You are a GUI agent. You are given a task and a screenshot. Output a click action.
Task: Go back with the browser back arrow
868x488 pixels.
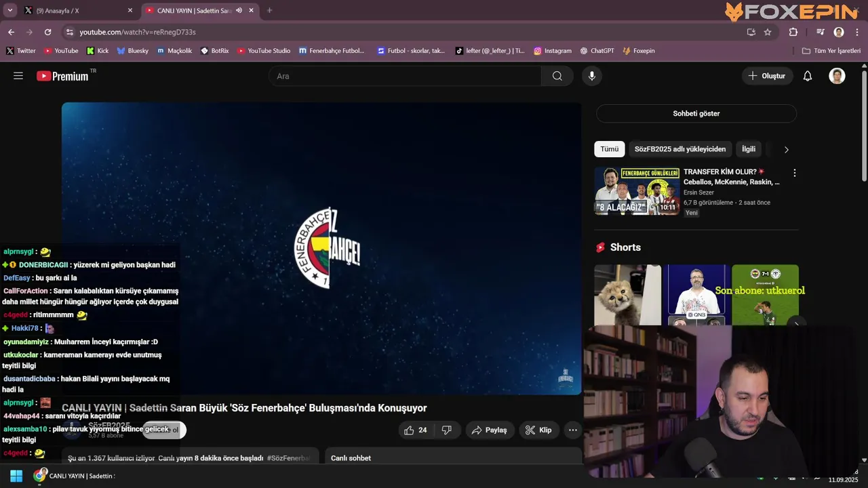point(11,32)
